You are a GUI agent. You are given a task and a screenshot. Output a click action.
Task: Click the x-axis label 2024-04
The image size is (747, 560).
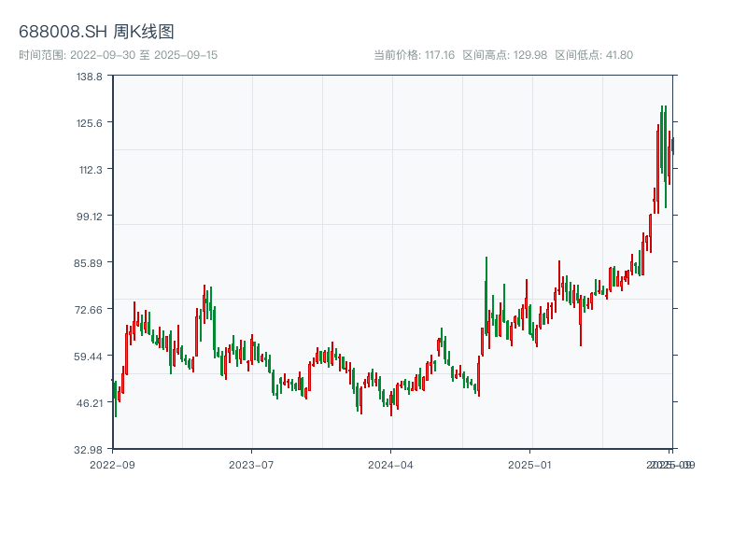390,465
